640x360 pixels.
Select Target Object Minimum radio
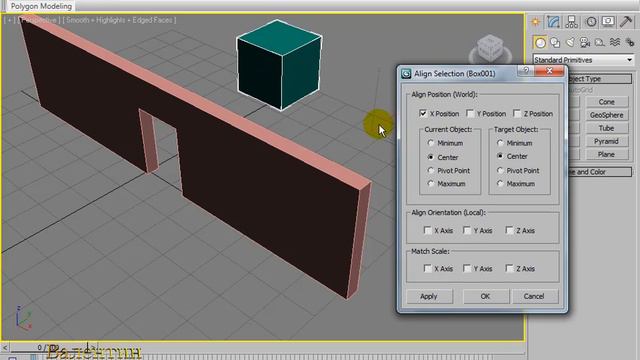point(500,143)
